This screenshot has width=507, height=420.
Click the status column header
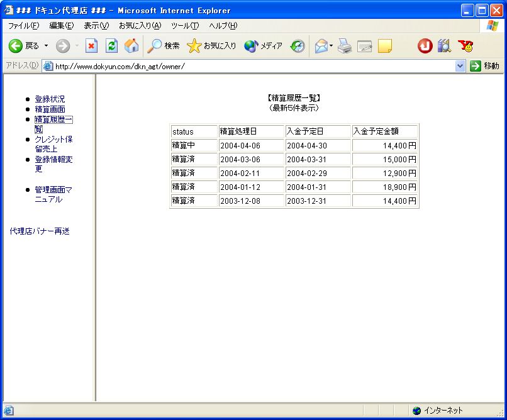pos(194,131)
